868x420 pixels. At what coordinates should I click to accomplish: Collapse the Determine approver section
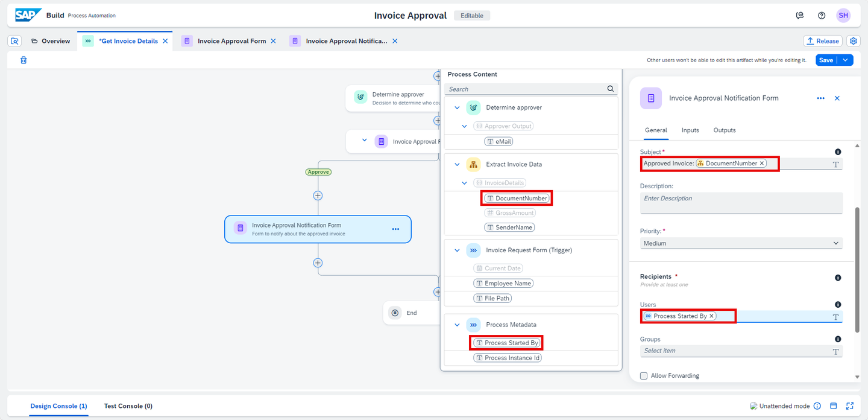(457, 107)
